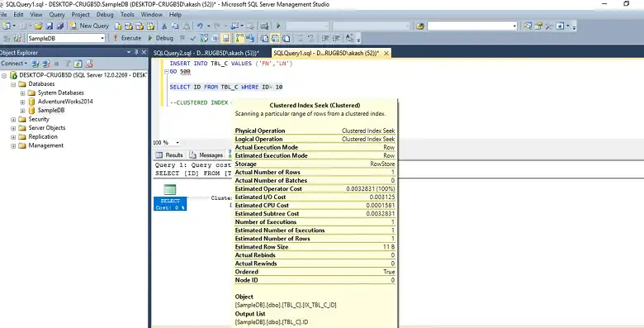
Task: Open Object Explorer window position dropdown arrow
Action: (129, 52)
